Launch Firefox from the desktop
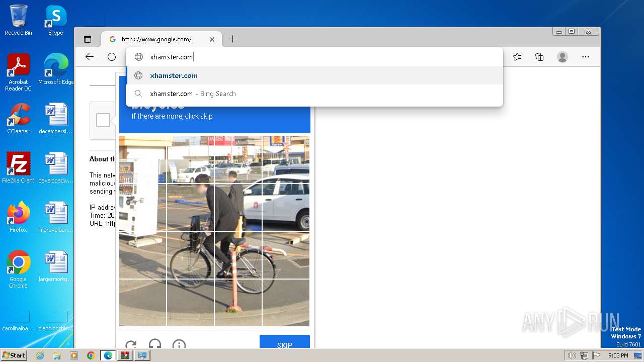The height and width of the screenshot is (362, 644). (x=18, y=217)
